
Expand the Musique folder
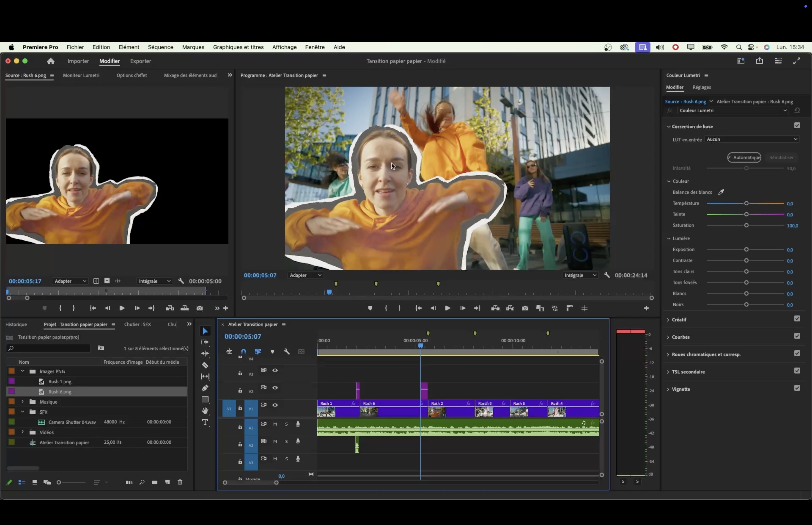(23, 402)
